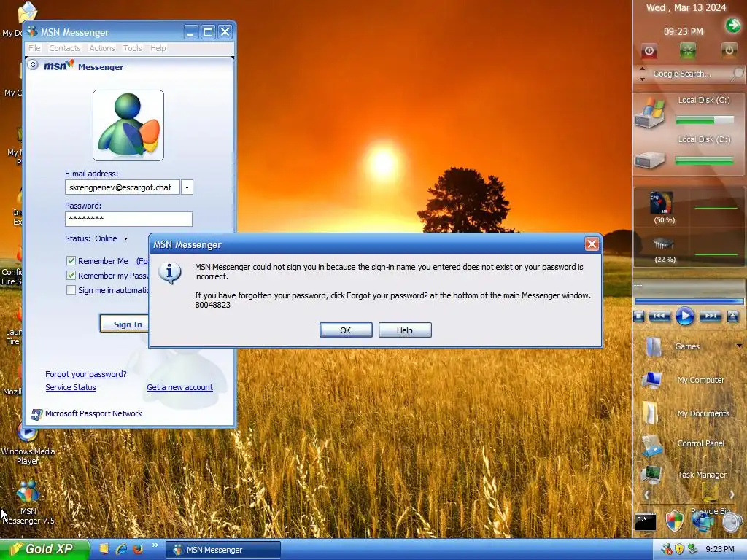Click the green standby icon on the sidebar
The image size is (747, 560).
[x=687, y=50]
